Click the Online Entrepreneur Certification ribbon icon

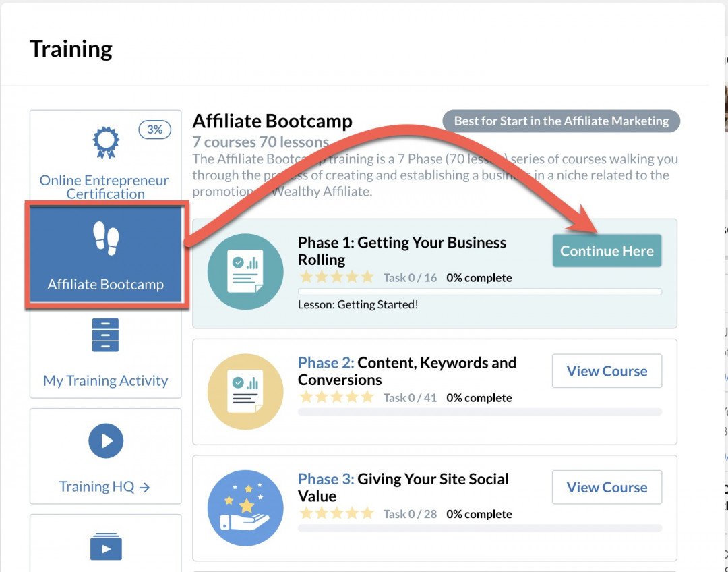(x=106, y=142)
